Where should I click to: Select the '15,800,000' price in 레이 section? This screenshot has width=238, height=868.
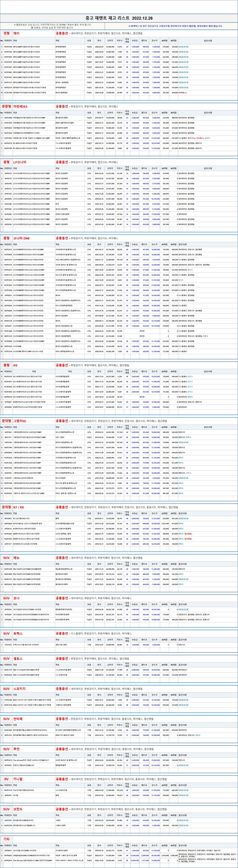[x=110, y=93]
